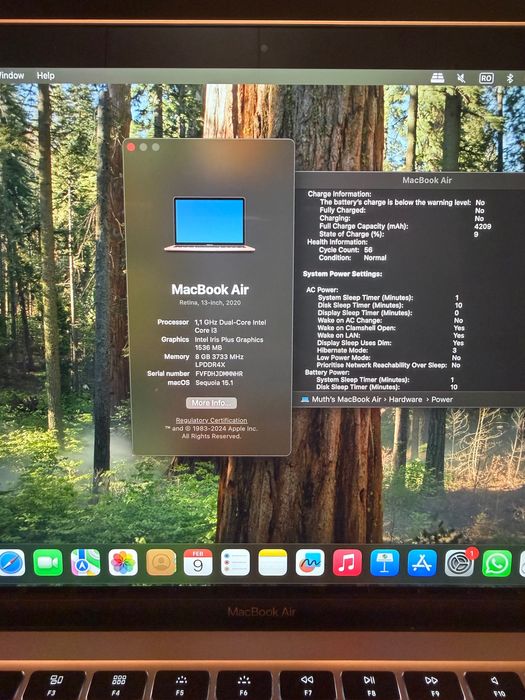525x700 pixels.
Task: Open App Store from the Dock
Action: [422, 562]
